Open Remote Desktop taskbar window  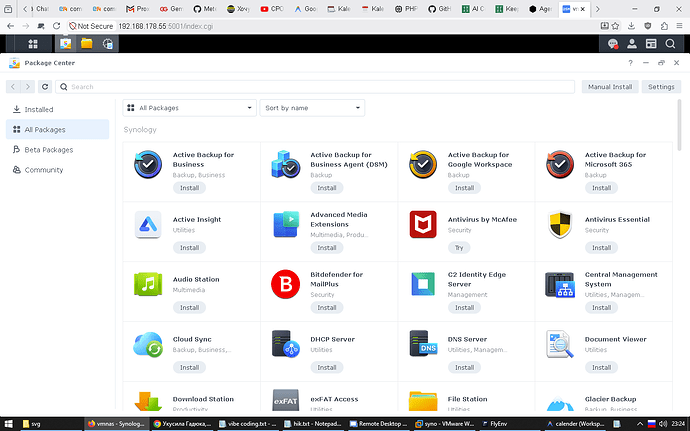tap(378, 424)
